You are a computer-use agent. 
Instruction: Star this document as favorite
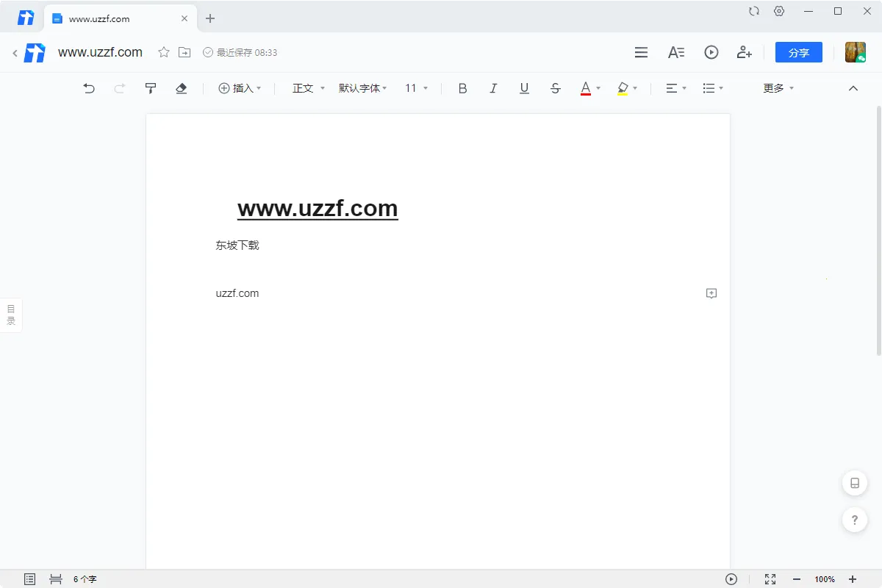click(x=164, y=52)
